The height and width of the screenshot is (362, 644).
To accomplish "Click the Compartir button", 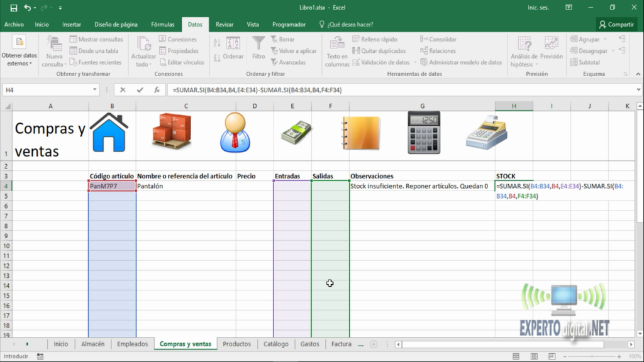I will point(617,24).
